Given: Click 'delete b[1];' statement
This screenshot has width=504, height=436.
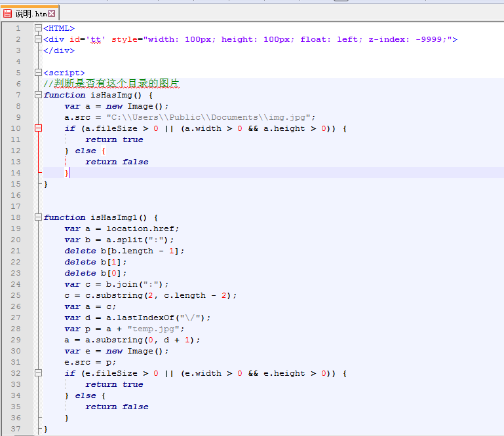Looking at the screenshot, I should (96, 263).
